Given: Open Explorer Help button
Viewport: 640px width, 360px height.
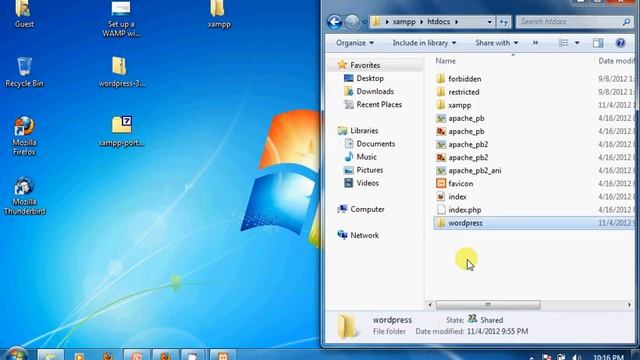Looking at the screenshot, I should point(620,43).
